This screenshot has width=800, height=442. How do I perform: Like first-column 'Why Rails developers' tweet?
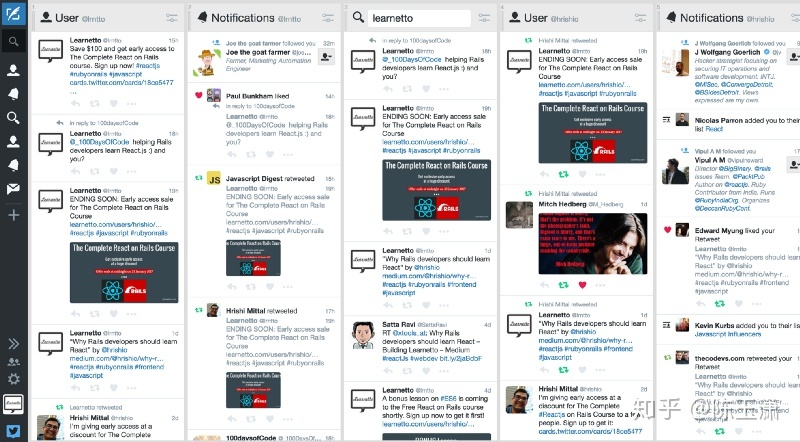113,388
